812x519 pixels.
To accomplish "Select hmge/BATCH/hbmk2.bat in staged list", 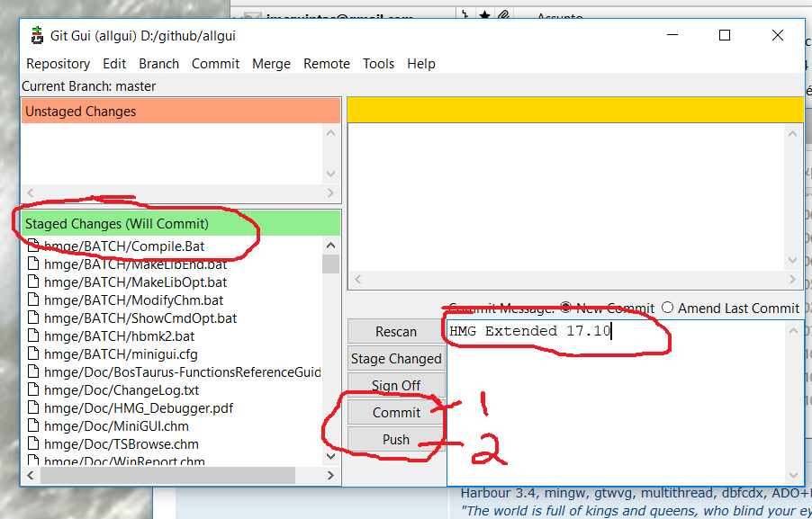I will (x=119, y=336).
